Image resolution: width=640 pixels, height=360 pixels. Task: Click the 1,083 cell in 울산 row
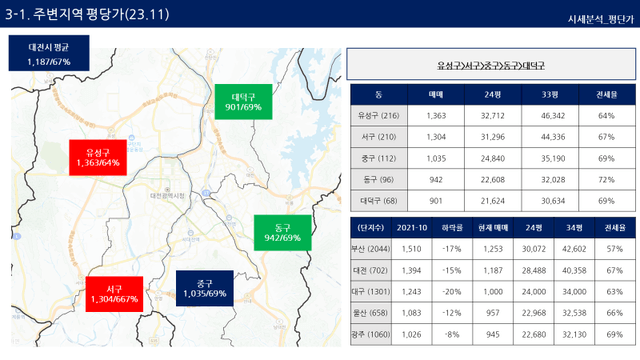[x=411, y=313]
